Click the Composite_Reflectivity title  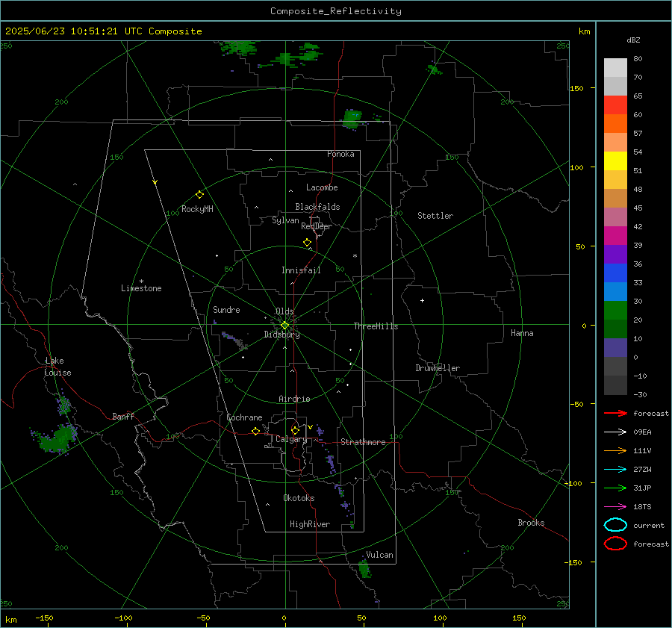coord(336,11)
